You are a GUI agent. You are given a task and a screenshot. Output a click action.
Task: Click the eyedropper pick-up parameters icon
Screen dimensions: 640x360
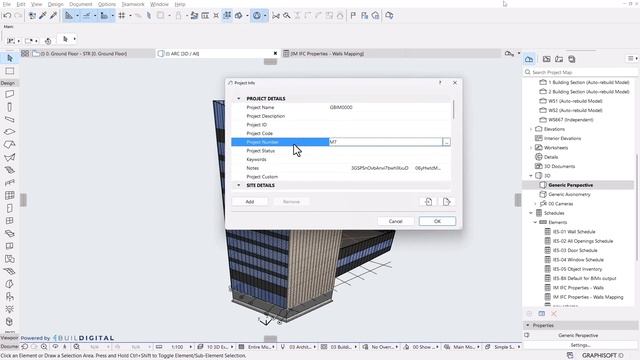(x=43, y=16)
